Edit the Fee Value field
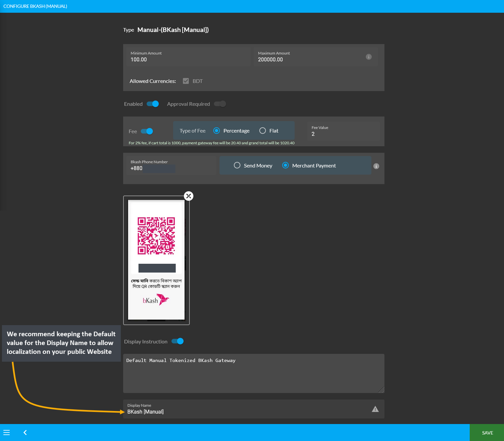504x441 pixels. 344,131
